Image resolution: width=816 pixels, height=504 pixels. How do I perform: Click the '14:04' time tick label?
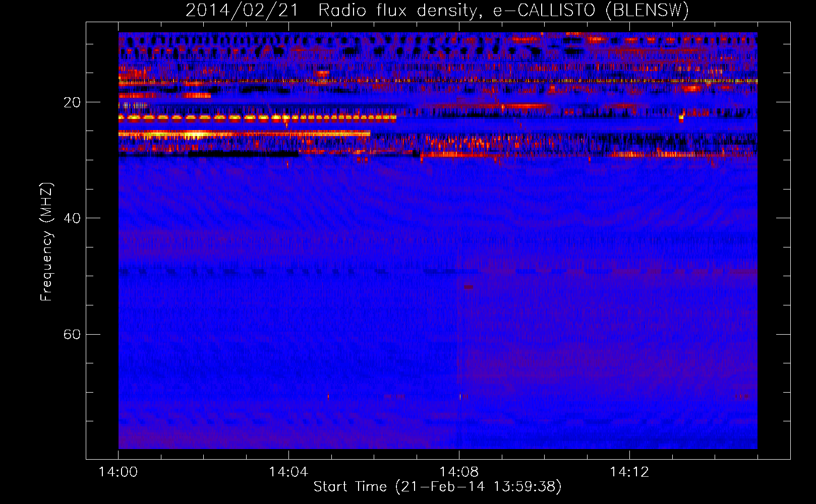[x=288, y=472]
